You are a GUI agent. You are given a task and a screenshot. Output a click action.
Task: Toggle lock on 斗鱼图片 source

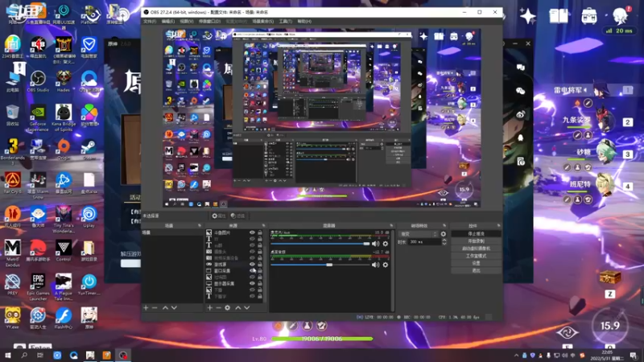coord(259,232)
